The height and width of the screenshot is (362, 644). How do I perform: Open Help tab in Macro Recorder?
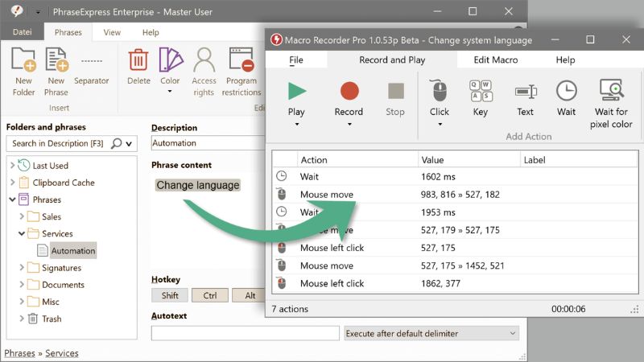point(566,60)
